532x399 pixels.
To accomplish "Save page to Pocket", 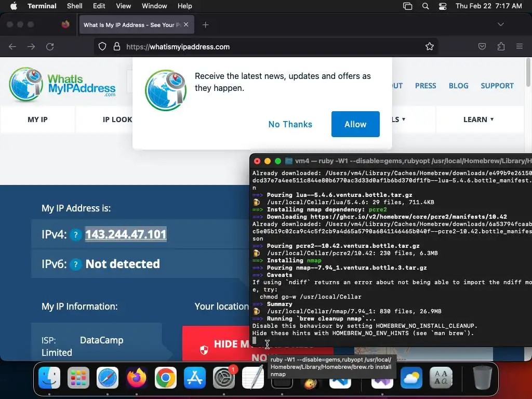I will pyautogui.click(x=482, y=46).
